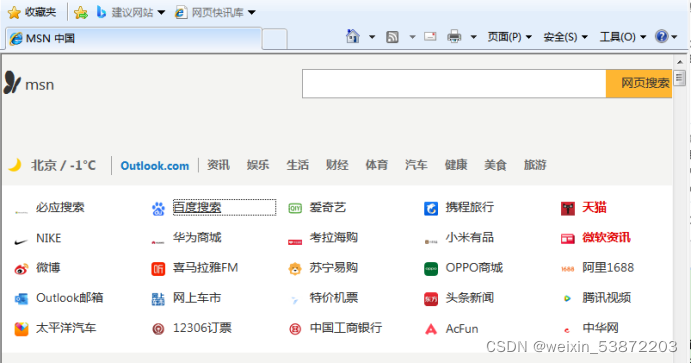This screenshot has width=692, height=363.
Task: Open the 工具(O) menu
Action: pos(622,37)
